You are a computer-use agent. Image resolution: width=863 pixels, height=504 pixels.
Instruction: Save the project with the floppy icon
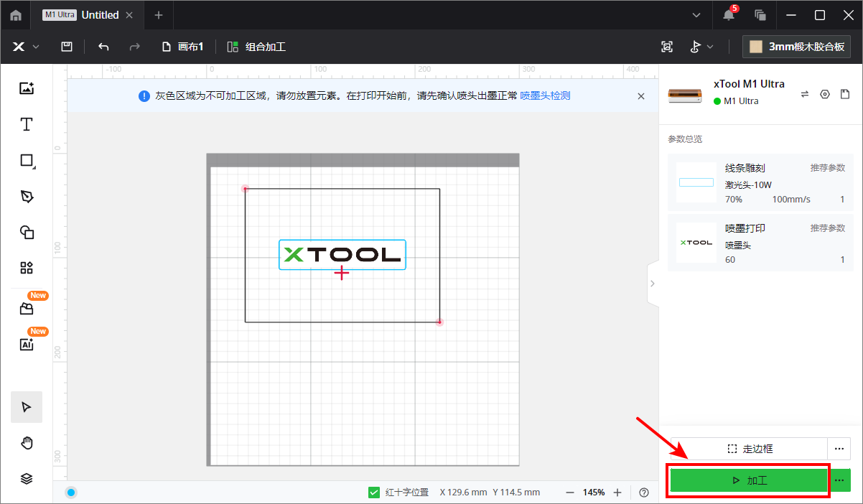pyautogui.click(x=67, y=47)
